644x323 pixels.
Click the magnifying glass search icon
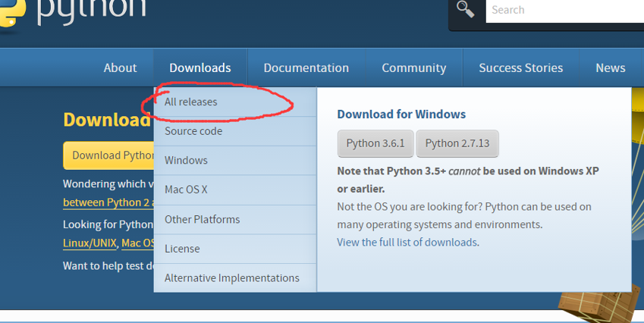(466, 9)
